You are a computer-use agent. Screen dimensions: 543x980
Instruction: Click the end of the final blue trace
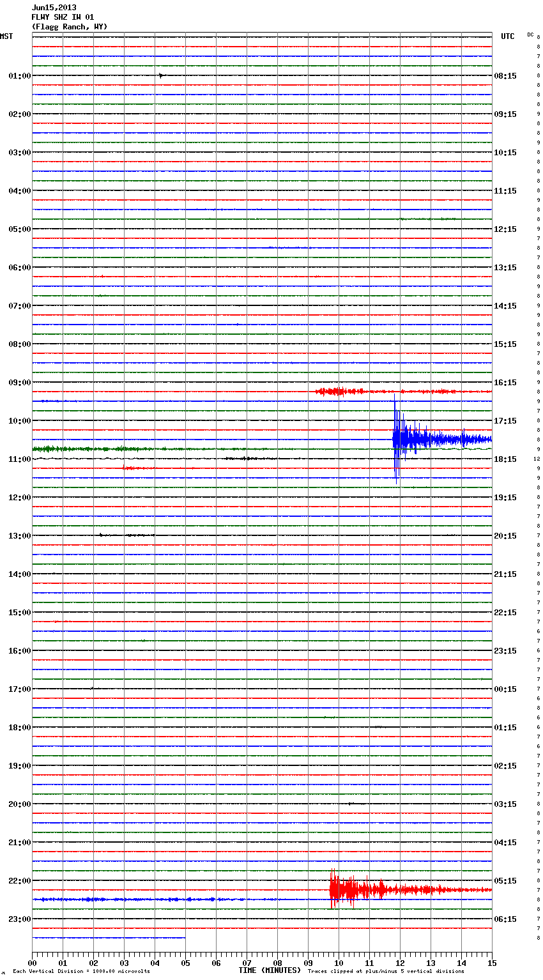tap(185, 938)
